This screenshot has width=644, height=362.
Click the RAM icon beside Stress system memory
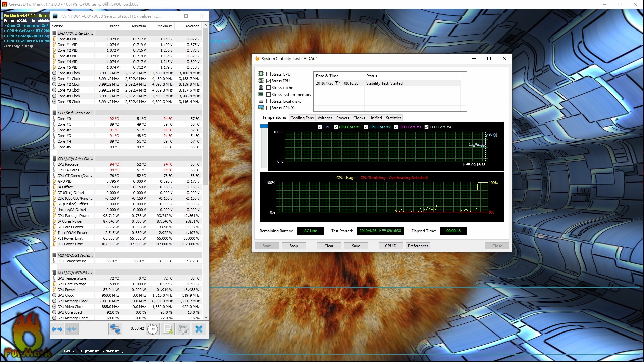pos(261,94)
